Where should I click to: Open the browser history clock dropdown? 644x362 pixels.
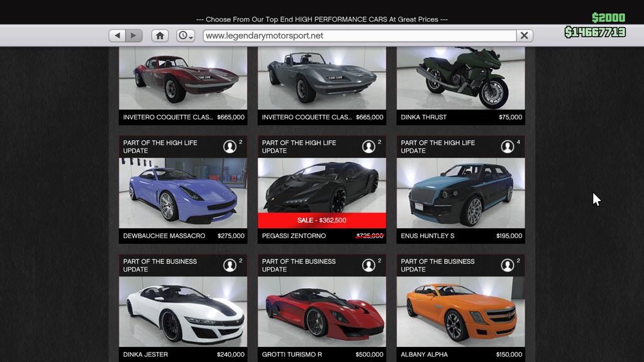tap(186, 36)
